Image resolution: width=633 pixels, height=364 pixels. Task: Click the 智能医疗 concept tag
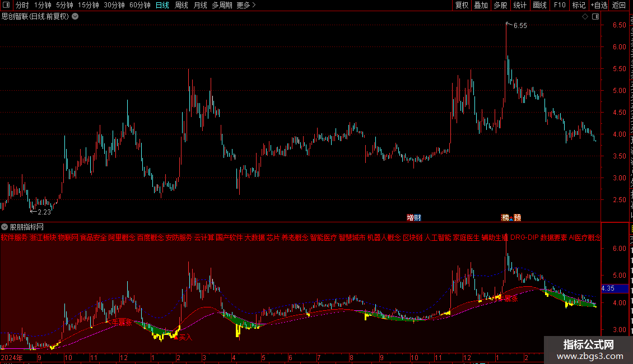[x=323, y=237]
